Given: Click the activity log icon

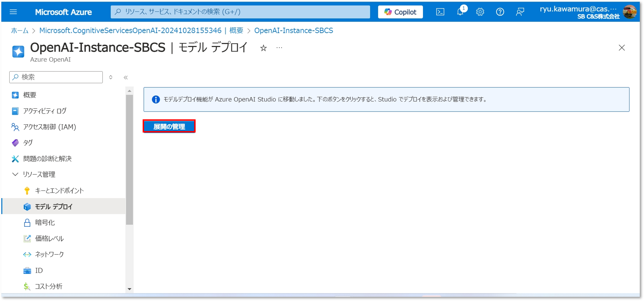Looking at the screenshot, I should point(15,111).
